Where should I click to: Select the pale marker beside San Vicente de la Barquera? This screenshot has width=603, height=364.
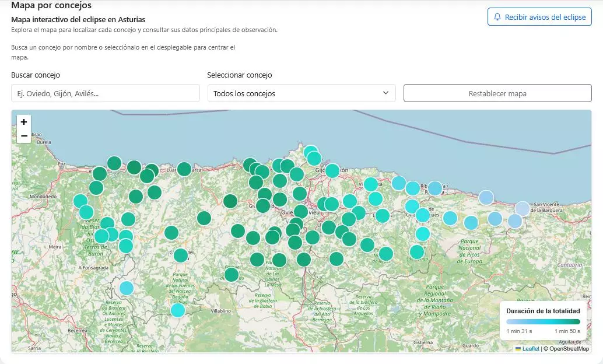(523, 209)
